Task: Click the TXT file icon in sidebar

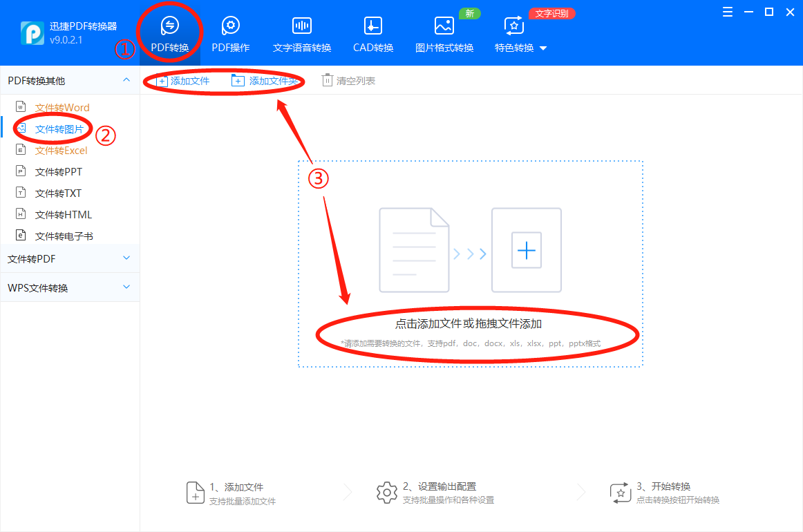Action: [21, 193]
